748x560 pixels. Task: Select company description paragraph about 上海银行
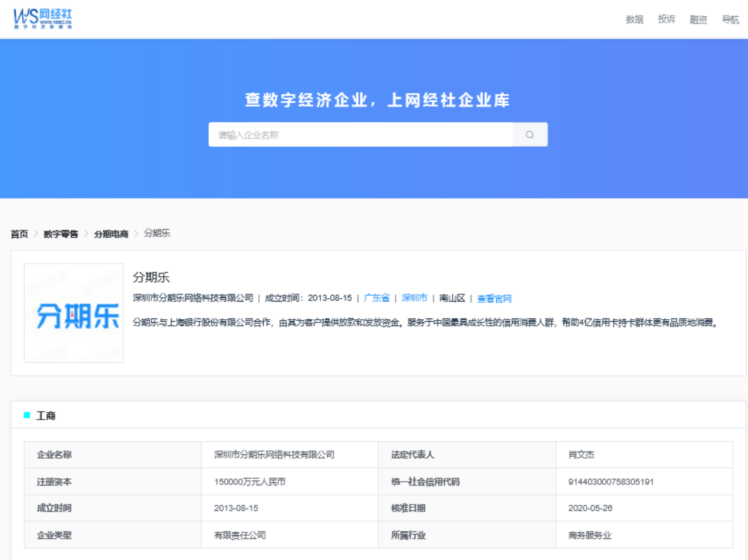[x=425, y=323]
